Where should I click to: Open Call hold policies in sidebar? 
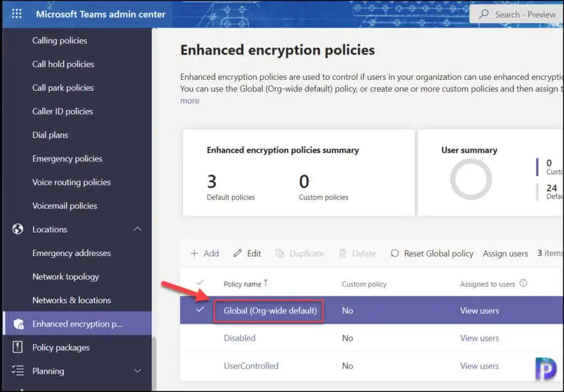point(63,64)
